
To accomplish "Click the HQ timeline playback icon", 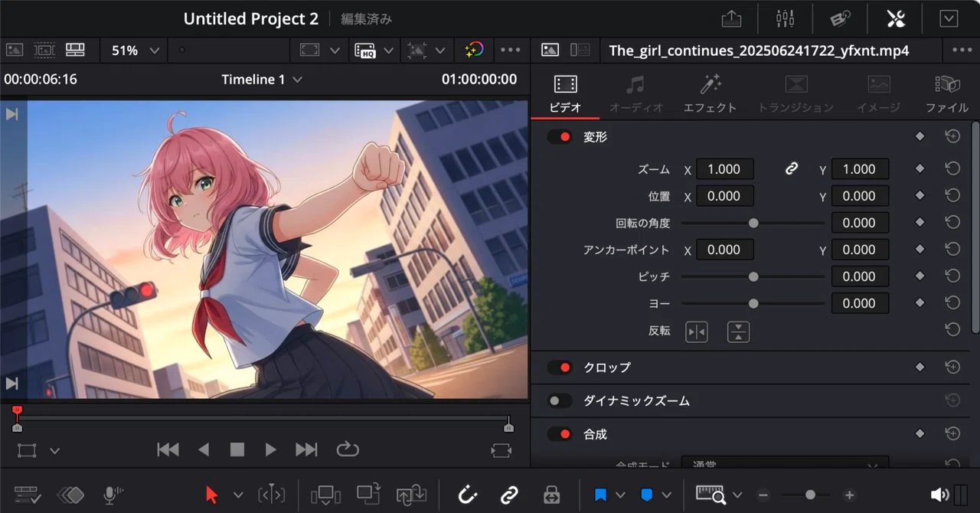I will coord(365,51).
